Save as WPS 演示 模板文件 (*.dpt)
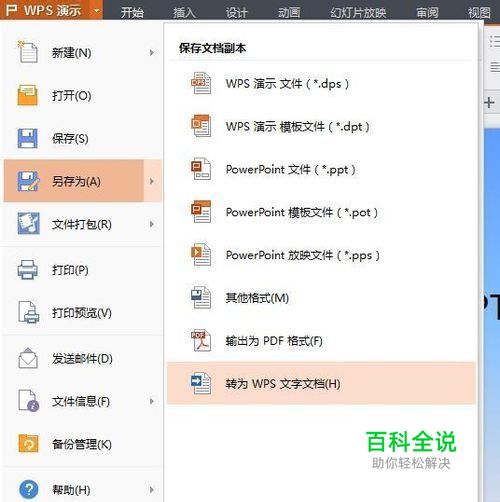Viewport: 500px width, 502px height. point(321,126)
